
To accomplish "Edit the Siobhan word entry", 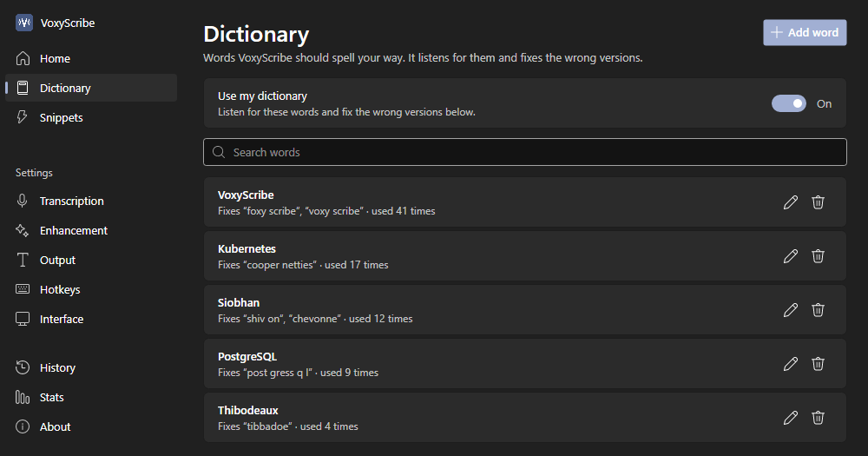I will (791, 310).
